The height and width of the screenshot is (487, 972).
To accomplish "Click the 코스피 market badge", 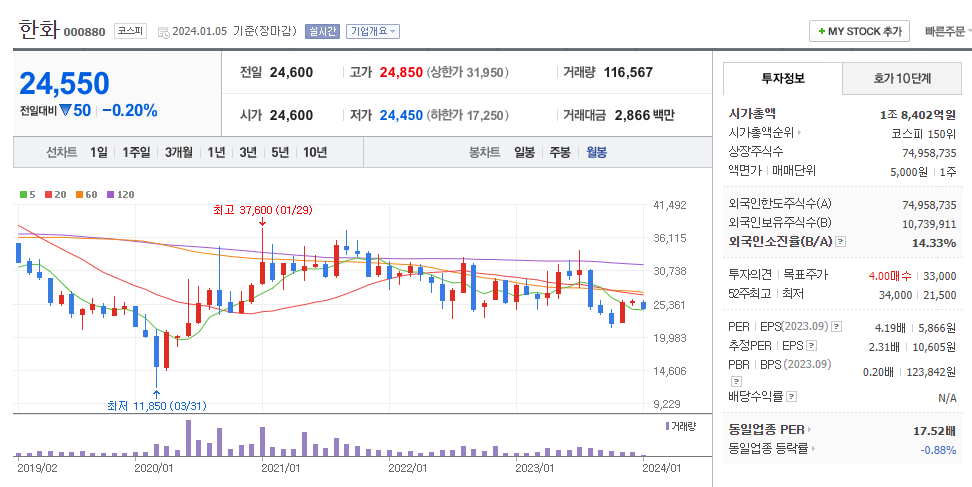I will point(130,30).
